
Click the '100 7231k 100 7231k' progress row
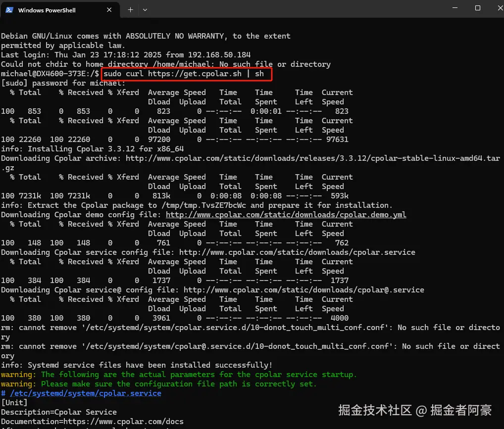(x=175, y=196)
